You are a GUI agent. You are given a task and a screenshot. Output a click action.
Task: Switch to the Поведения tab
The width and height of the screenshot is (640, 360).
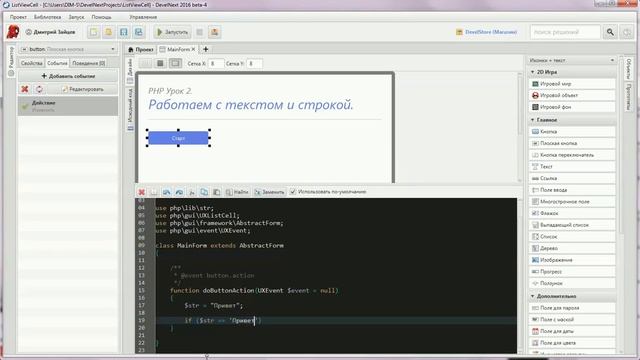(89, 63)
